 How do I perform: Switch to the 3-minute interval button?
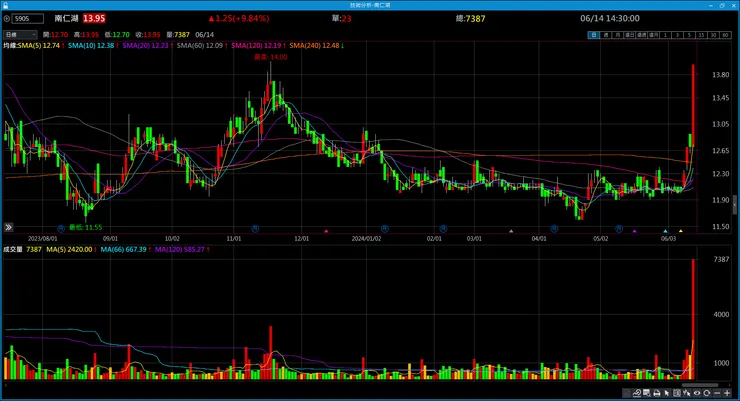pyautogui.click(x=677, y=35)
